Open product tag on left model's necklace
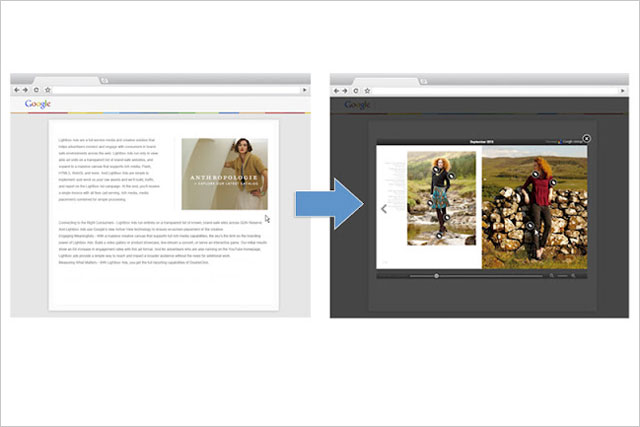The width and height of the screenshot is (640, 427). 436,169
